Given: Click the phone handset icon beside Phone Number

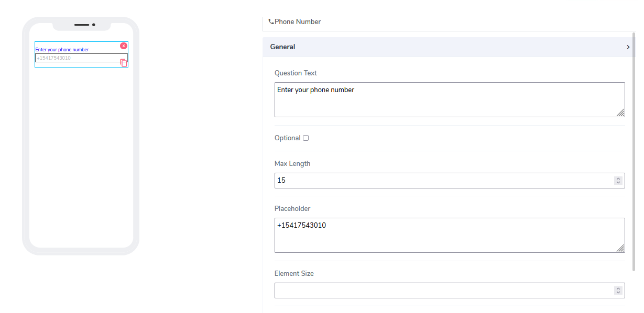Looking at the screenshot, I should tap(271, 22).
